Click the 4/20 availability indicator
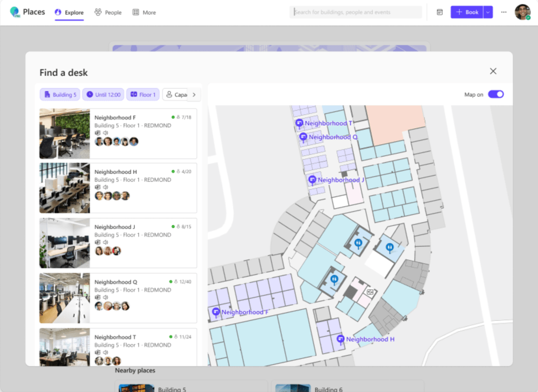The height and width of the screenshot is (392, 538). pyautogui.click(x=181, y=172)
